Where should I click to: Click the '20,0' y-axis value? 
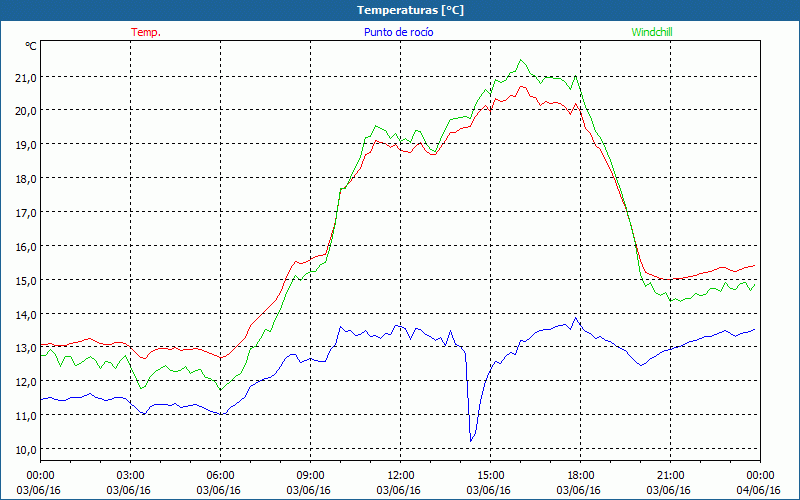coord(26,111)
